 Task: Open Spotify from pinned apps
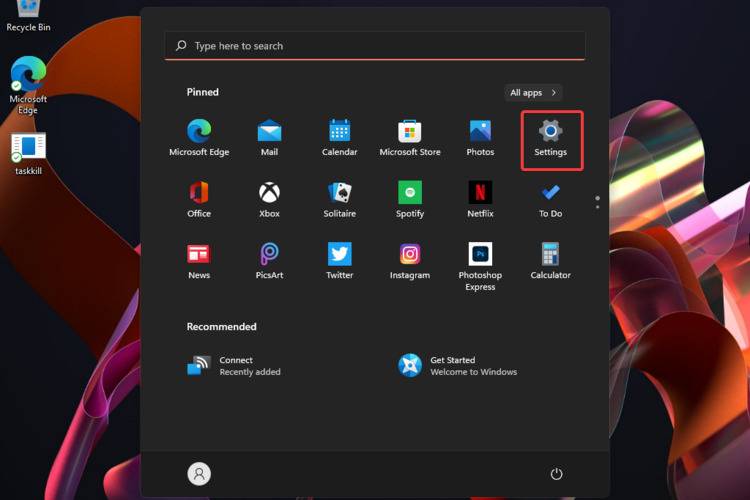(410, 198)
